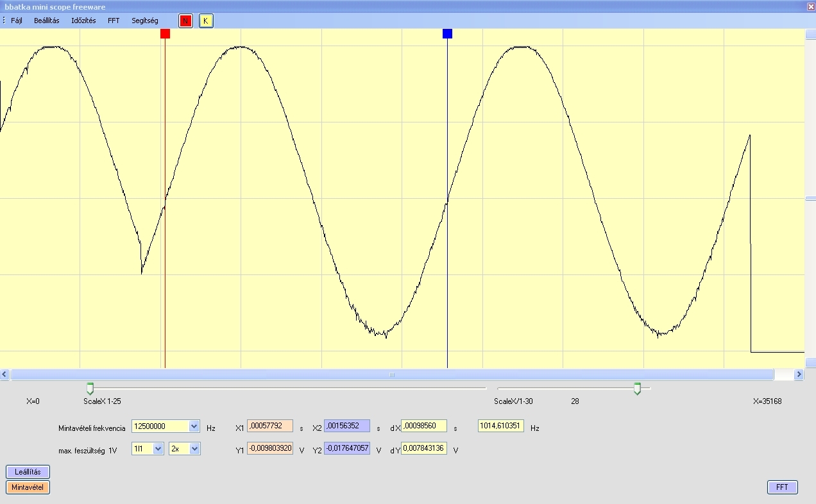The width and height of the screenshot is (816, 504).
Task: Click the X1 value field
Action: tap(270, 426)
